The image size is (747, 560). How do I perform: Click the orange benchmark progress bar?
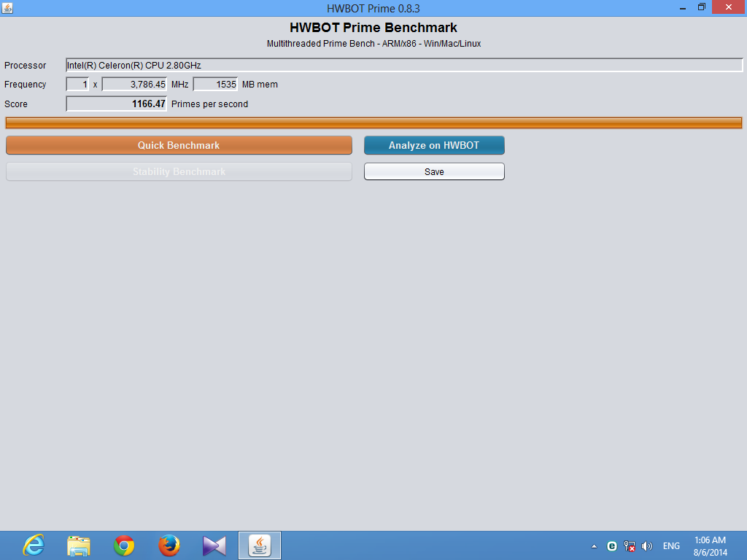(373, 122)
